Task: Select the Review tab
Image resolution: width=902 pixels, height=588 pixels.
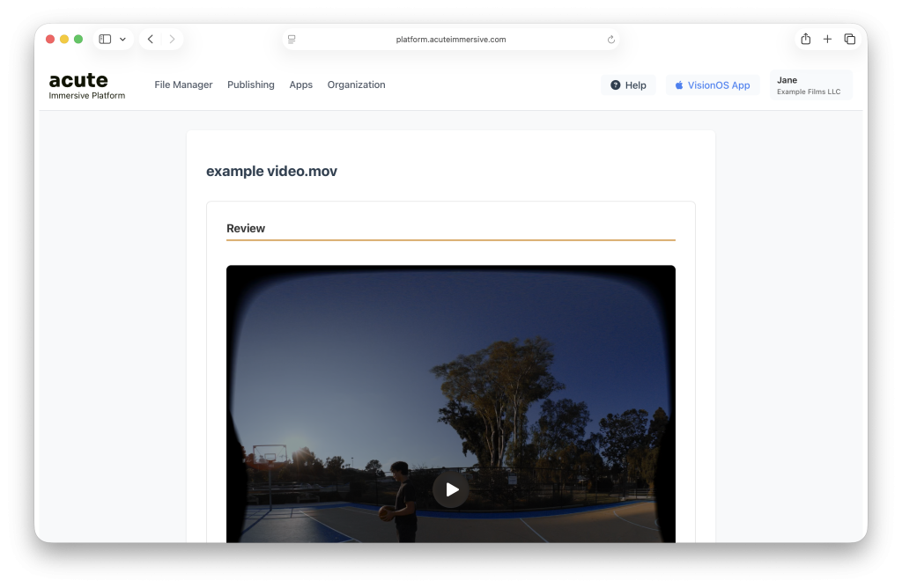Action: (246, 229)
